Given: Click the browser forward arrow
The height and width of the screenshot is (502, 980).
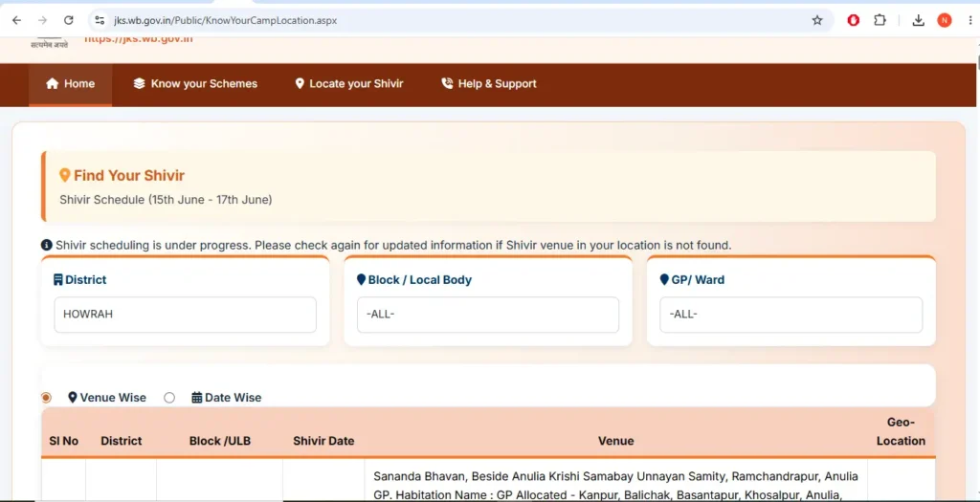Looking at the screenshot, I should [42, 20].
